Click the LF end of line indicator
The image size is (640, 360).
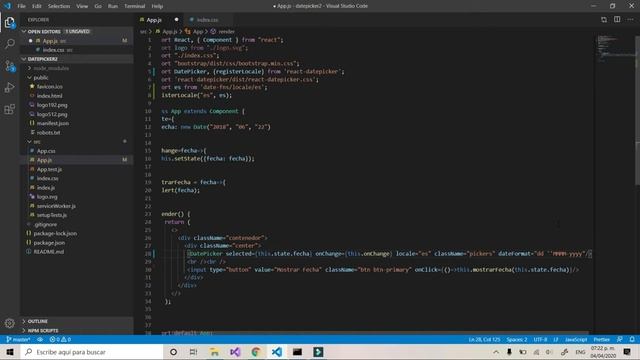tap(556, 339)
